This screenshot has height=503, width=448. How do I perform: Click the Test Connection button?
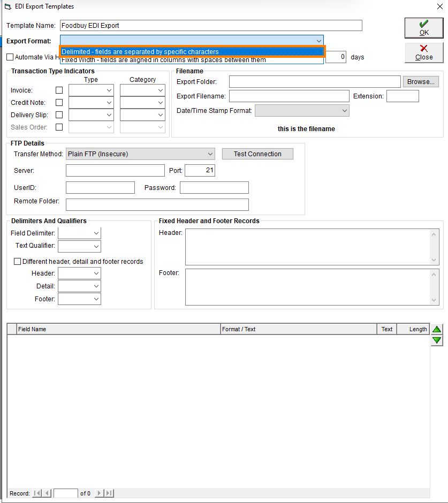pyautogui.click(x=257, y=154)
